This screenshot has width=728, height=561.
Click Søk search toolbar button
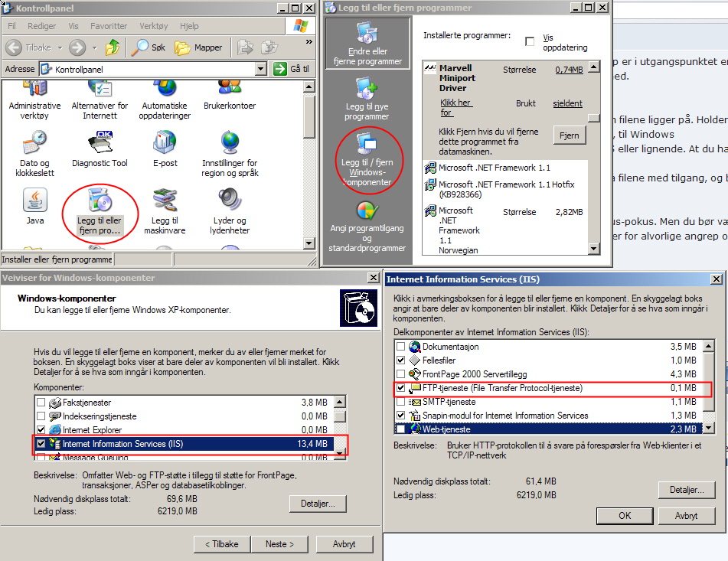coord(148,47)
